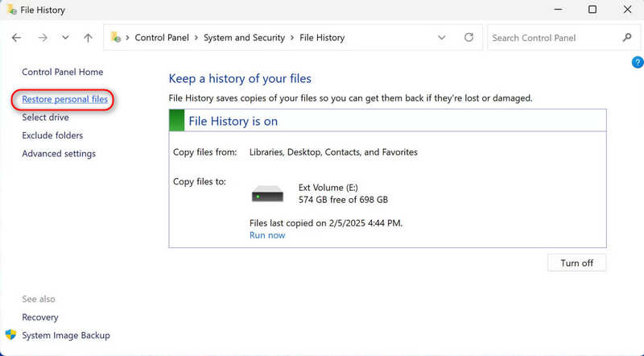
Task: Click the '574 GB free of 698 GB' text
Action: (x=343, y=200)
